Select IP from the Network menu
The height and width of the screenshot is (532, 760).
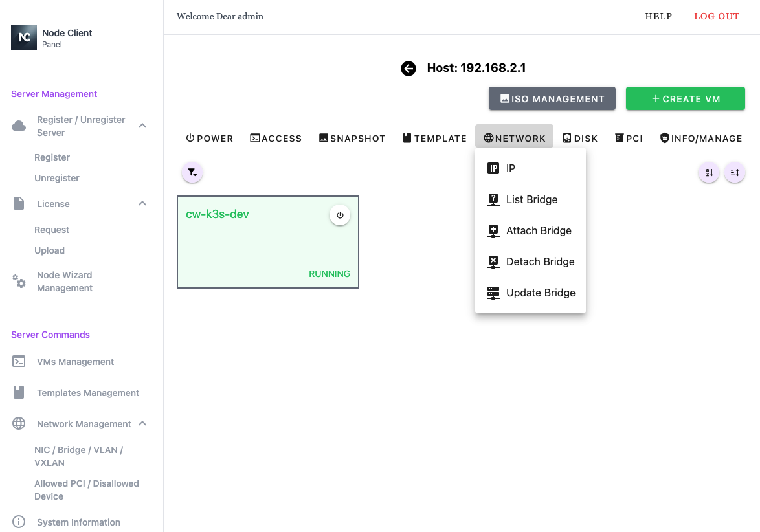coord(511,168)
